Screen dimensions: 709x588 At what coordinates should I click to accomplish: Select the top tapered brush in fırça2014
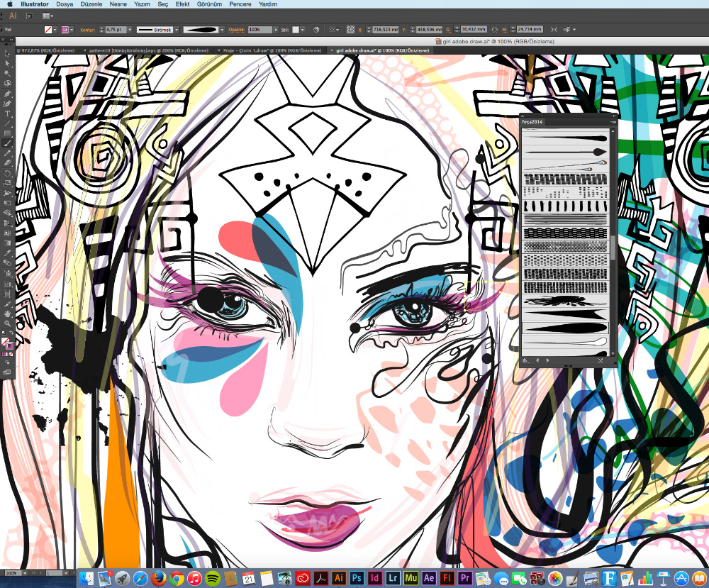point(565,138)
